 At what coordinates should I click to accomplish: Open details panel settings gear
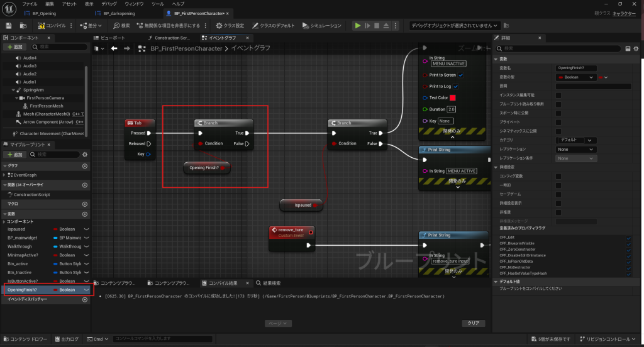coord(638,48)
